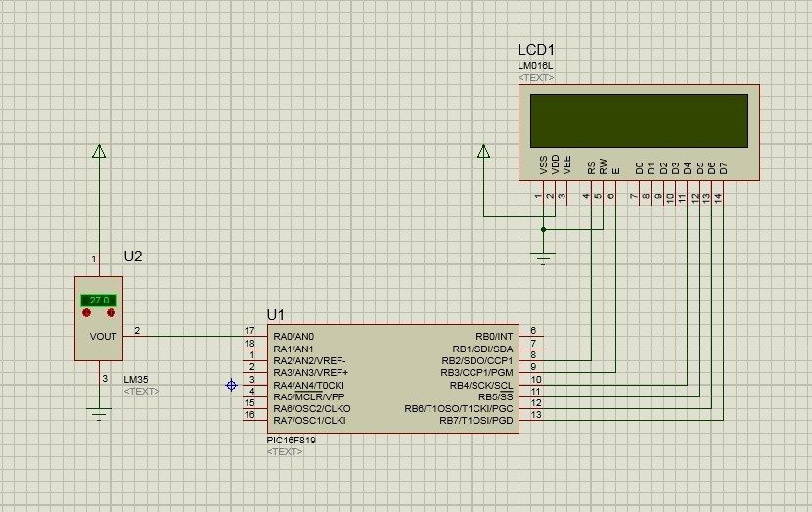Click the LM35 temperature decrease red button
This screenshot has height=512, width=812.
coord(86,313)
